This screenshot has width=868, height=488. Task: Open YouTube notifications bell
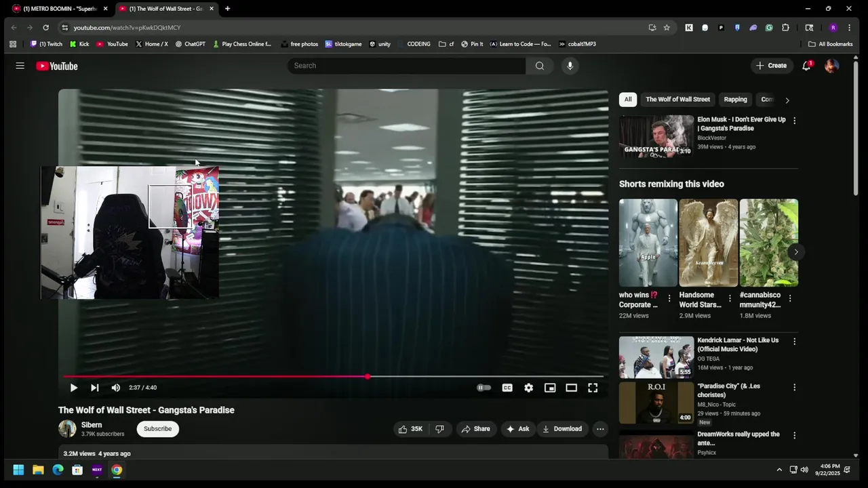[806, 66]
